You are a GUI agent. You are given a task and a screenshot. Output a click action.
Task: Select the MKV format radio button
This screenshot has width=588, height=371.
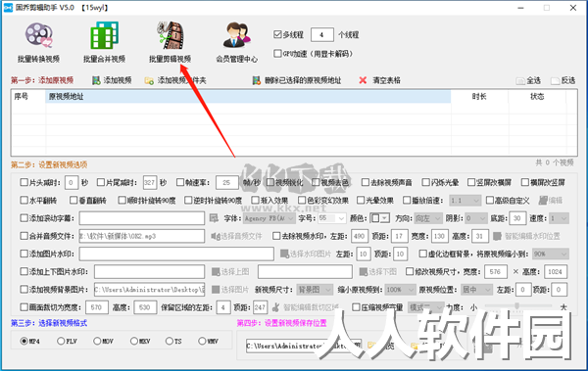coord(134,341)
